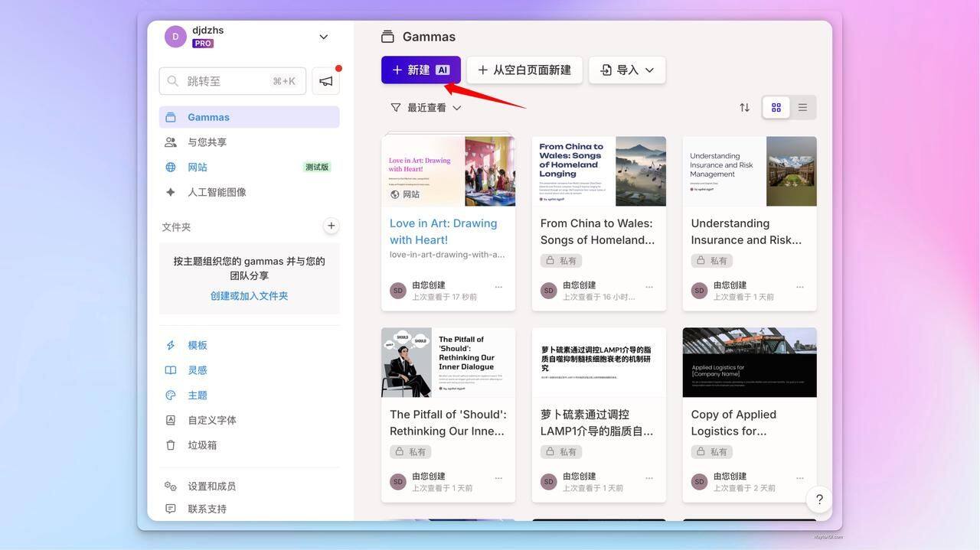Select Gammas in the sidebar
This screenshot has width=980, height=550.
click(208, 117)
